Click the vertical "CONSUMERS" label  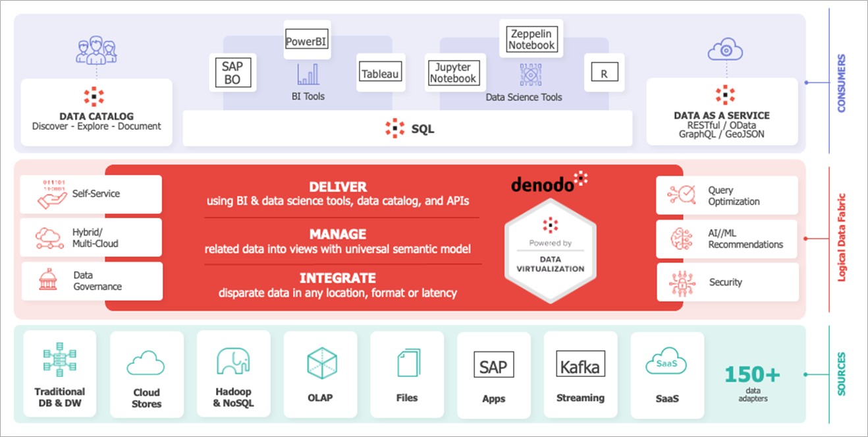[841, 83]
